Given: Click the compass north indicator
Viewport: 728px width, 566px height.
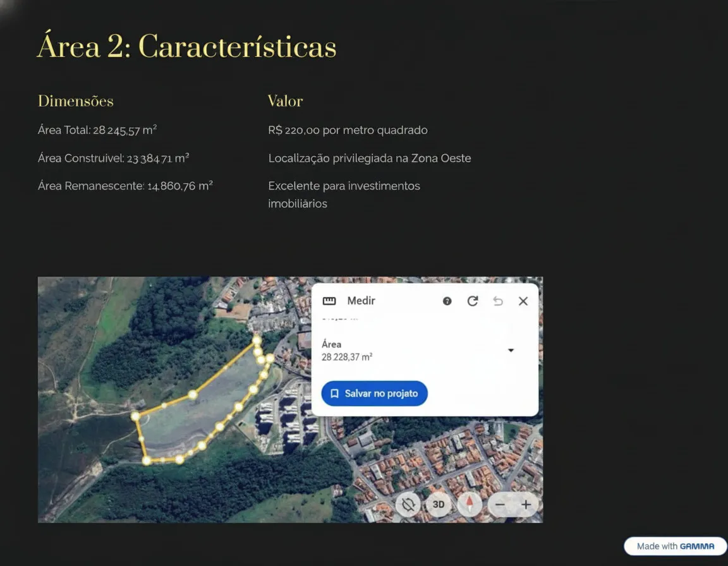Looking at the screenshot, I should tap(470, 504).
